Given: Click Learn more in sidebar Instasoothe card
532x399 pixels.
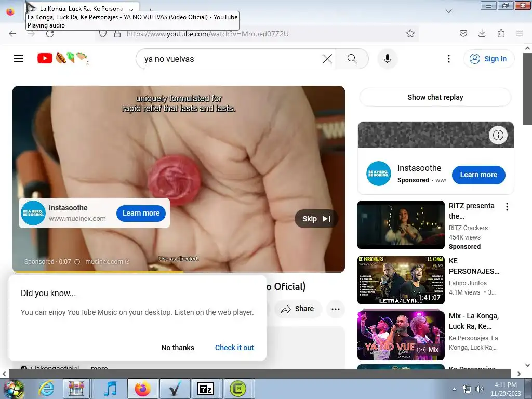Looking at the screenshot, I should pyautogui.click(x=478, y=175).
